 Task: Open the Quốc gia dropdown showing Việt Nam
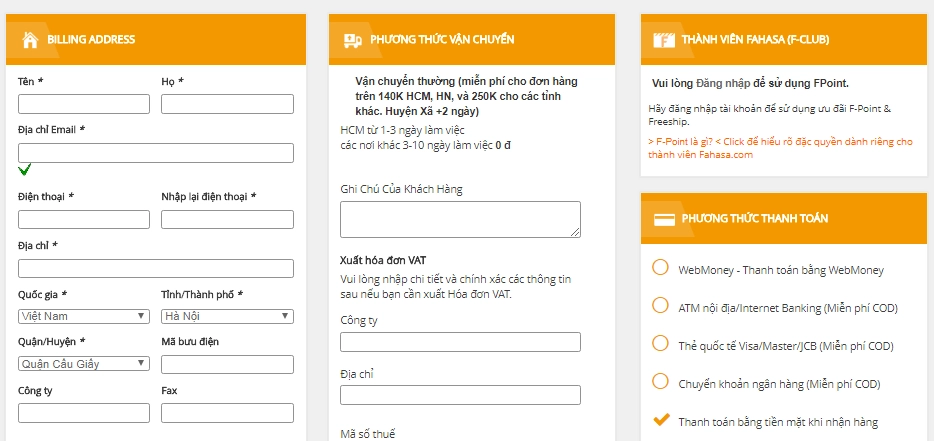pyautogui.click(x=84, y=316)
